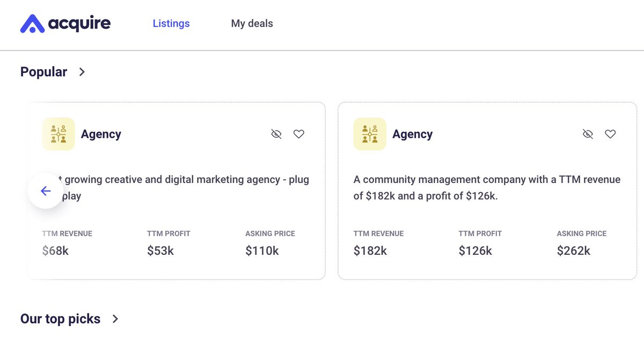Open the Popular heading link
Screen dimensions: 644x345
(43, 72)
